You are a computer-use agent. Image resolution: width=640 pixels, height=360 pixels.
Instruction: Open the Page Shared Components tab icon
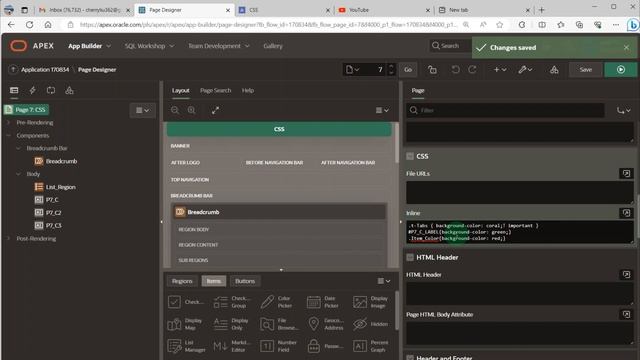pyautogui.click(x=69, y=90)
